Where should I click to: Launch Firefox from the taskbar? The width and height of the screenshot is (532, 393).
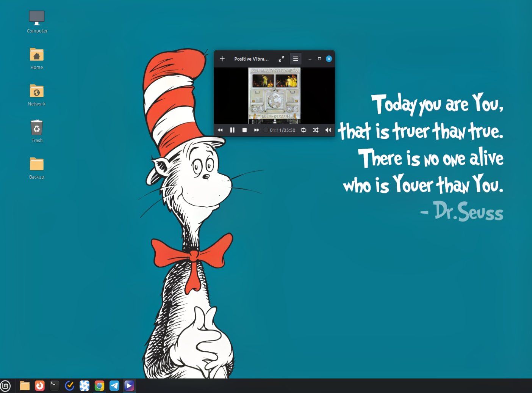[x=40, y=386]
